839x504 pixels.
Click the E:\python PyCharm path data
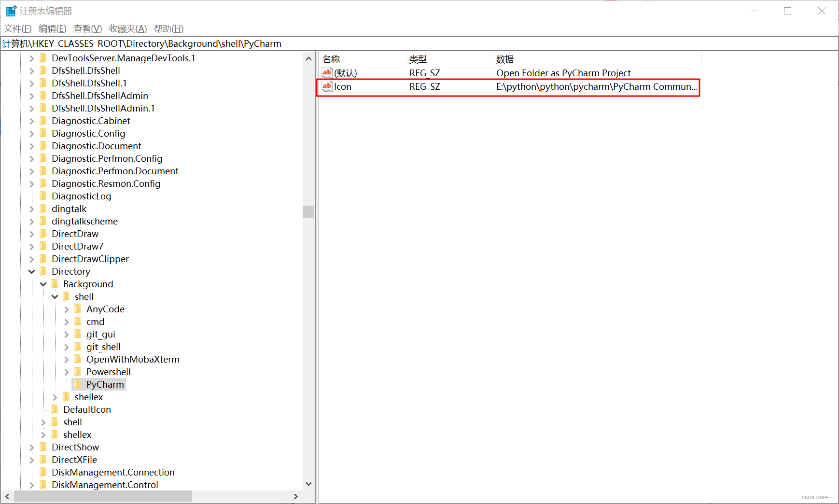pyautogui.click(x=597, y=86)
